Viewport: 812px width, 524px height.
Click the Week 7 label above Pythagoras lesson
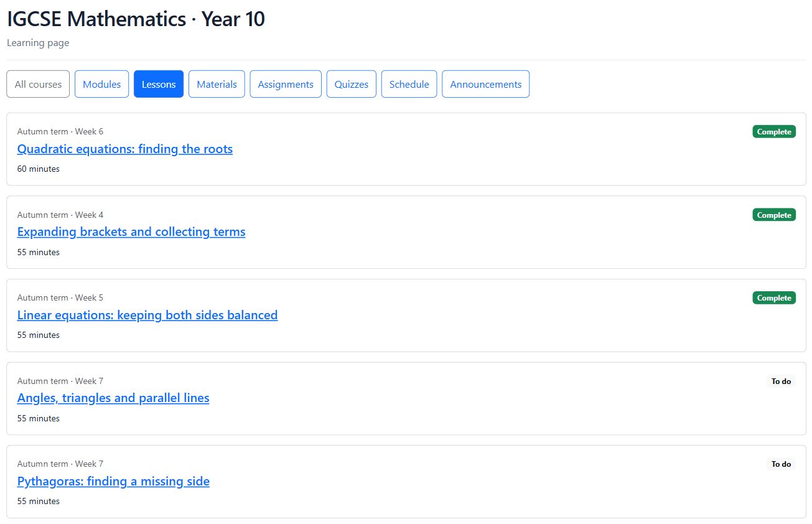pos(60,464)
